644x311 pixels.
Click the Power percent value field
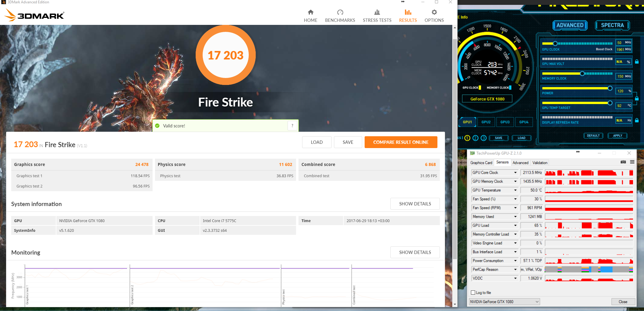[624, 91]
